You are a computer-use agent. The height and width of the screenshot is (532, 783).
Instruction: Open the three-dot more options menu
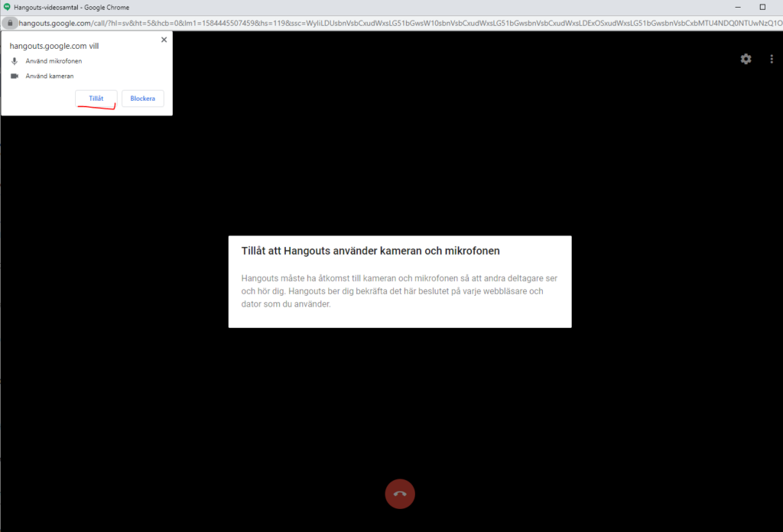[772, 59]
